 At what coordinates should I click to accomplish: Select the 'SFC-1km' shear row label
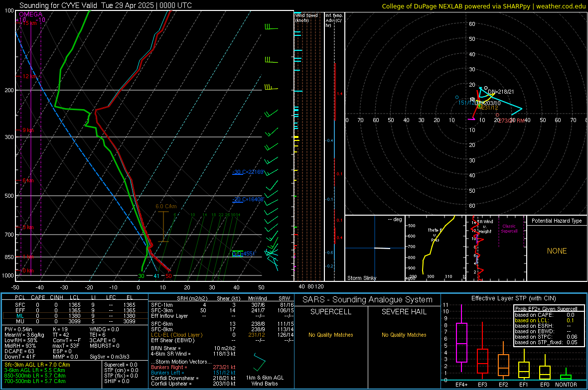[161, 305]
